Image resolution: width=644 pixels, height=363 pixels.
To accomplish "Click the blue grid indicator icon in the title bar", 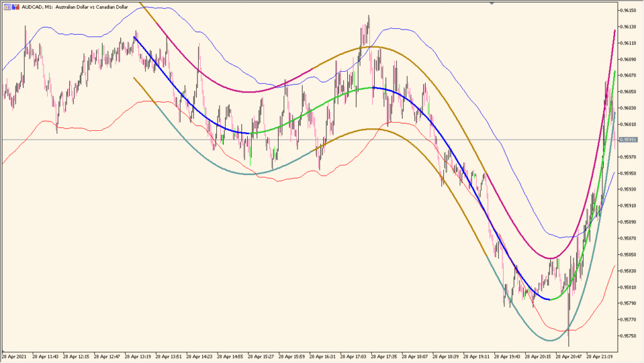I will (8, 7).
